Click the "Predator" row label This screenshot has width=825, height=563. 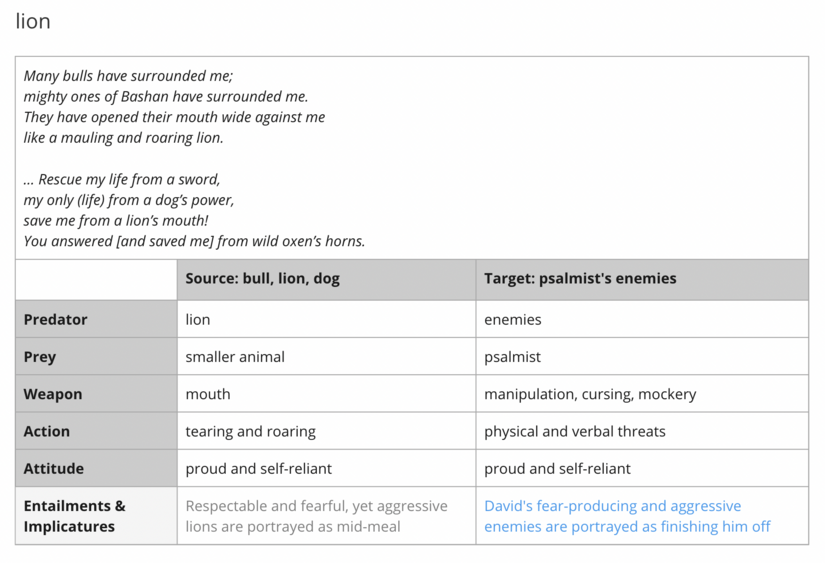coord(56,320)
